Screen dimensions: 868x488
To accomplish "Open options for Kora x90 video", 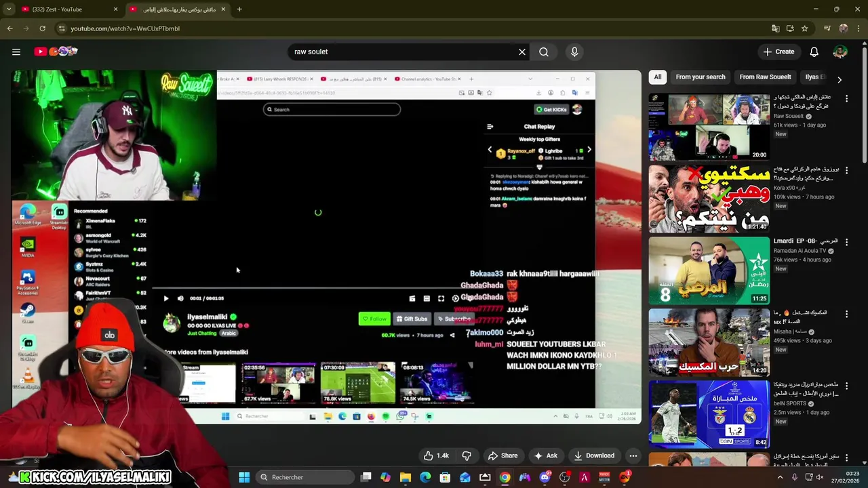I will pyautogui.click(x=846, y=170).
